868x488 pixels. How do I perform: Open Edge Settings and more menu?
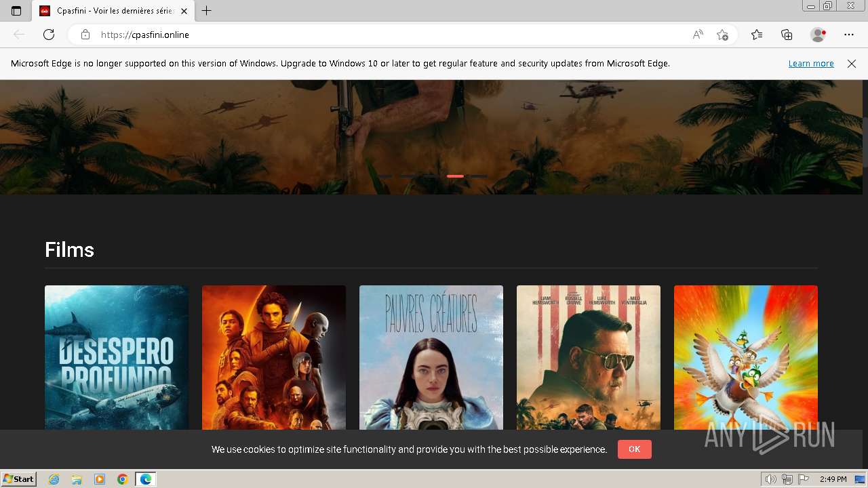pyautogui.click(x=849, y=35)
